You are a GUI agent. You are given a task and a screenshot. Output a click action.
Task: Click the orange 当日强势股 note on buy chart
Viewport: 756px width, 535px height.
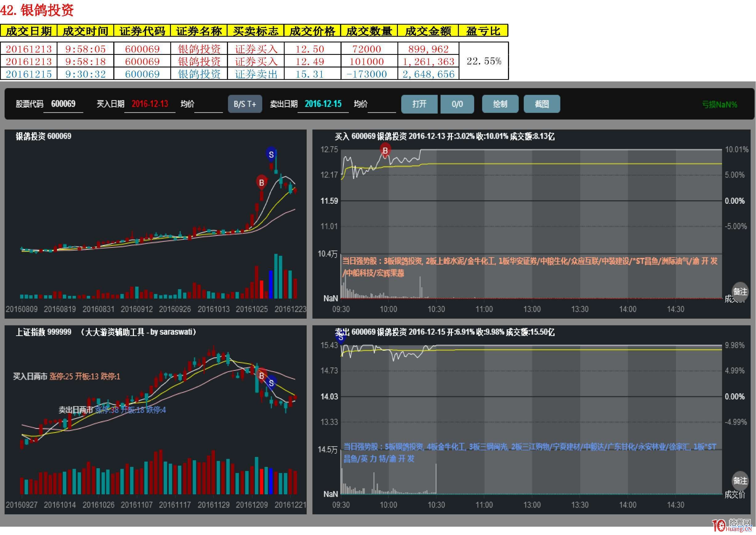pos(529,267)
